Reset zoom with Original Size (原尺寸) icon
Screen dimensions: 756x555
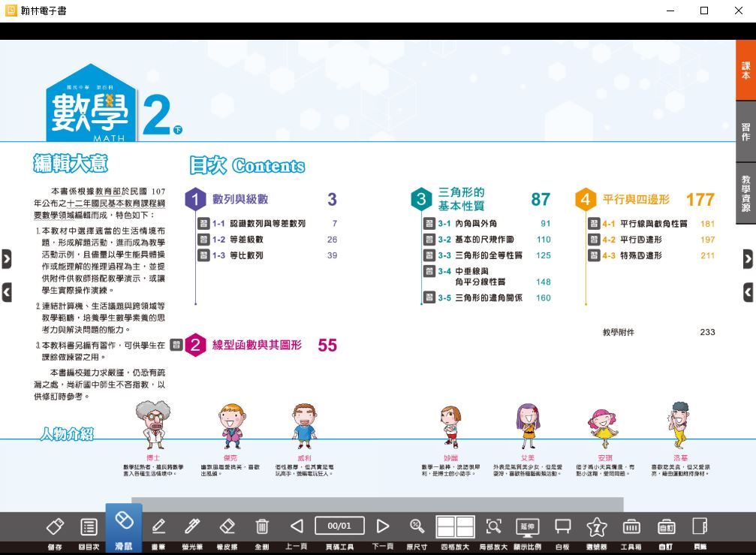coord(417,526)
